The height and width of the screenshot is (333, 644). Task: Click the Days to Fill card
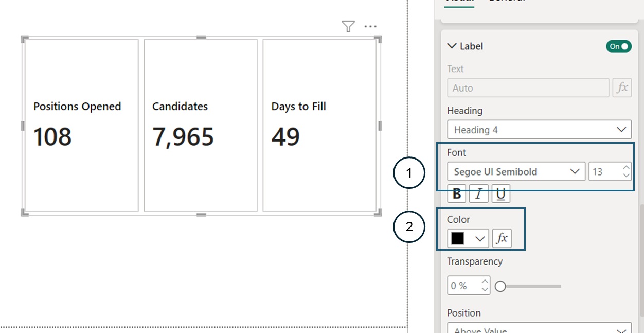319,124
